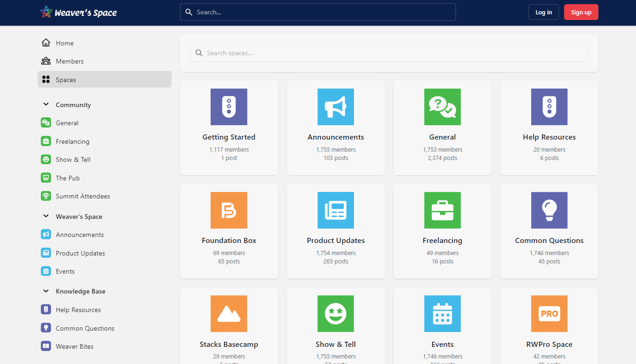Click the Log in button

tap(543, 12)
